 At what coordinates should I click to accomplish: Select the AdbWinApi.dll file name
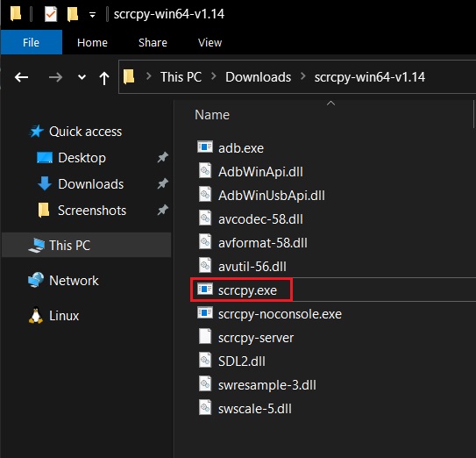tap(260, 172)
